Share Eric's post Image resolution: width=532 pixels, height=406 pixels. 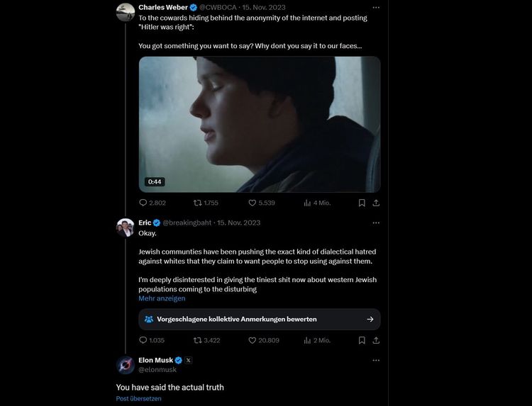tap(376, 340)
